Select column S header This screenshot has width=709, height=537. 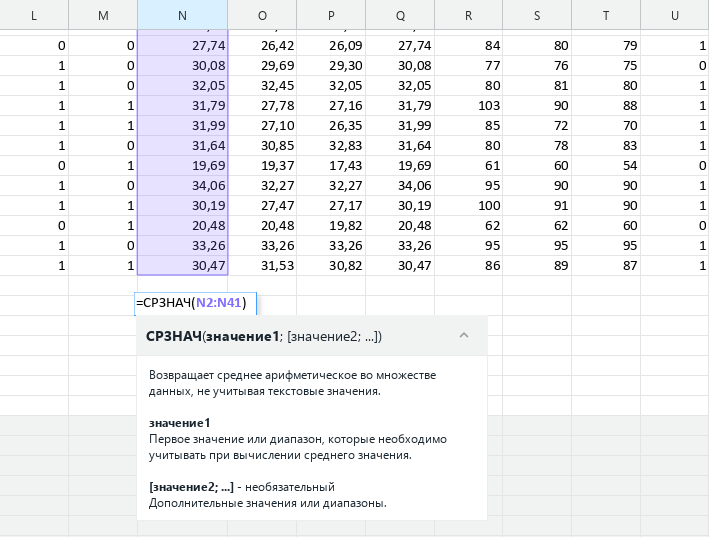click(x=538, y=15)
